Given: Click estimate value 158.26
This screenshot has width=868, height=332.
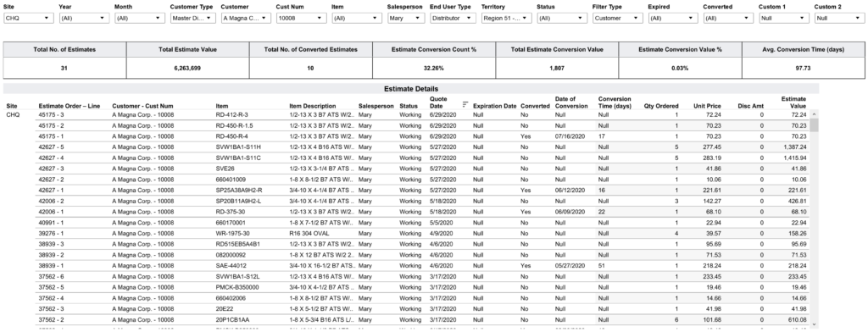Looking at the screenshot, I should pos(798,234).
